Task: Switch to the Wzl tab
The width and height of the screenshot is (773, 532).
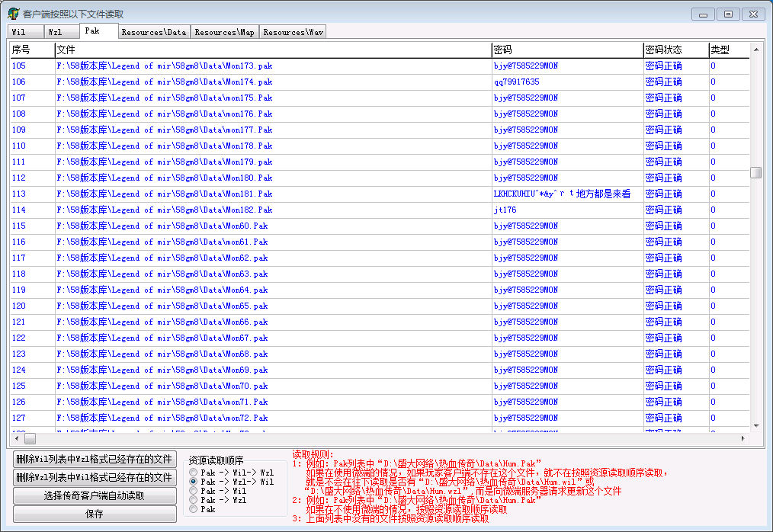Action: [62, 32]
